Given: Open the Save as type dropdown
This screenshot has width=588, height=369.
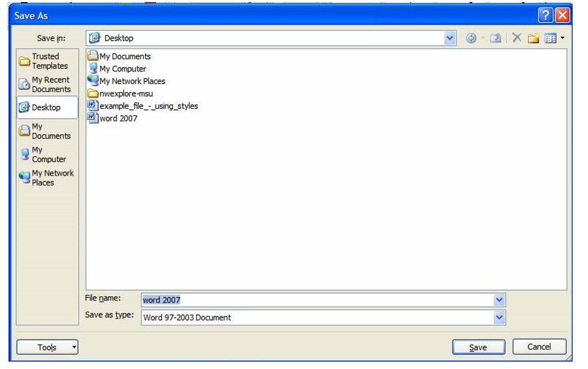Looking at the screenshot, I should [x=499, y=317].
